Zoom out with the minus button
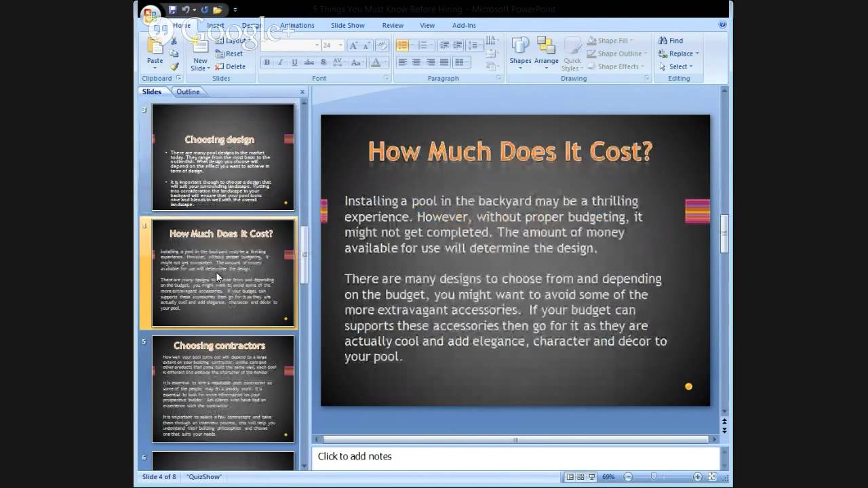The width and height of the screenshot is (868, 488). click(x=628, y=477)
